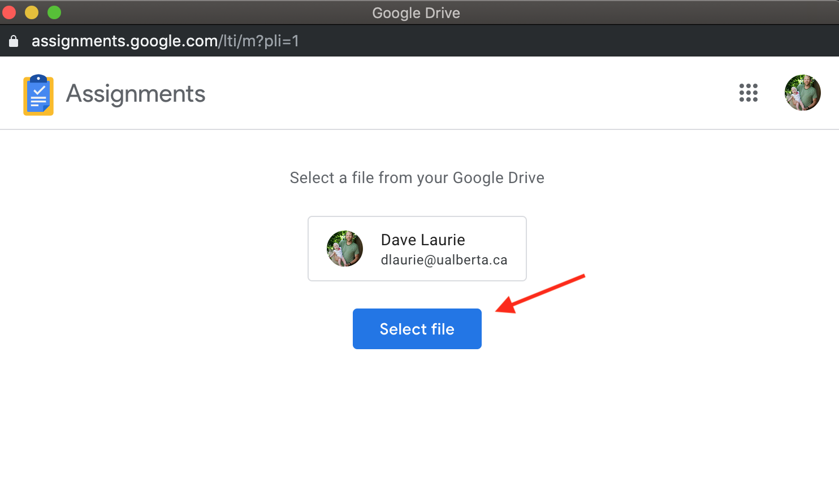Screen dimensions: 839x504
Task: Click the Assignments clipboard logo icon
Action: [x=38, y=95]
